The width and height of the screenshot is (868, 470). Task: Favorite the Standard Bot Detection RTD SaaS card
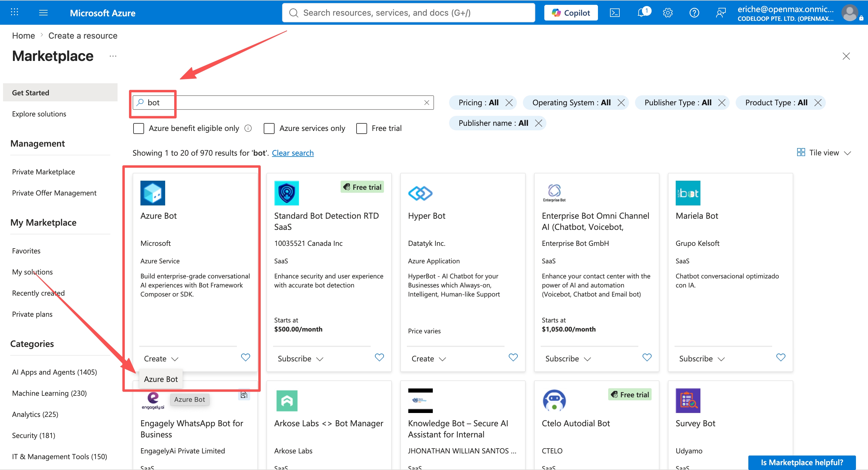coord(379,357)
